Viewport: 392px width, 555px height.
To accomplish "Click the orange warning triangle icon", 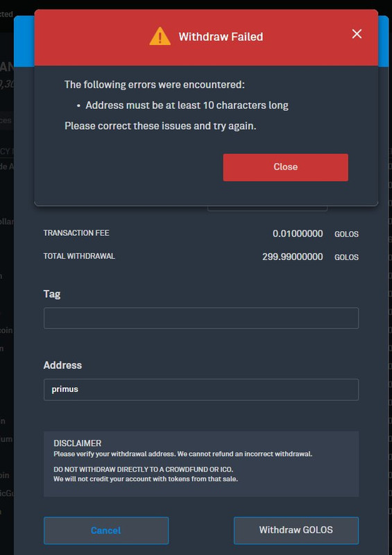I will point(160,36).
